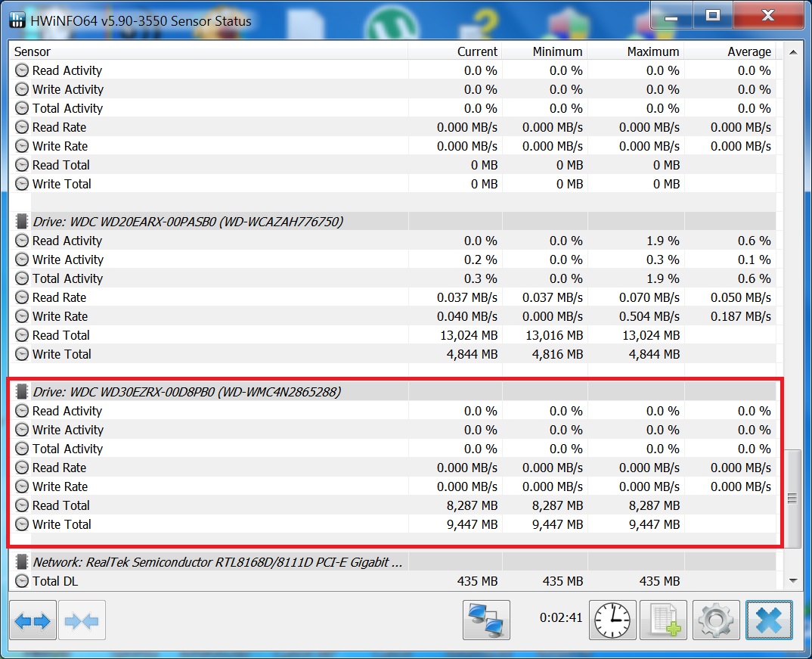Click the 8,287 MB current Read Total value
This screenshot has height=659, width=812.
[x=472, y=505]
